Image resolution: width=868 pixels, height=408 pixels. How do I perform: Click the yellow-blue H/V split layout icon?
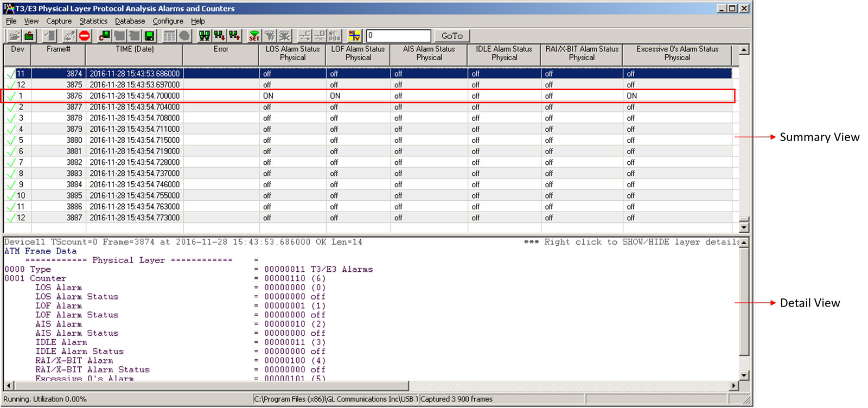354,36
